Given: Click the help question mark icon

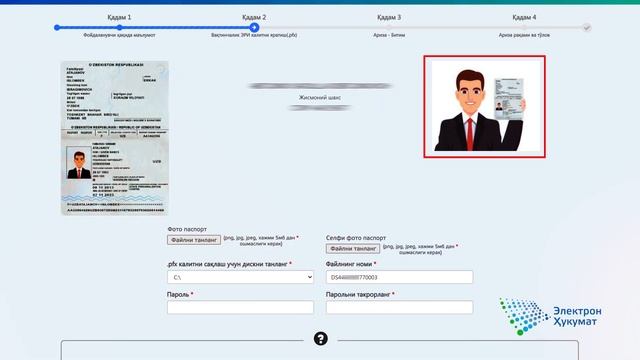Looking at the screenshot, I should [320, 339].
